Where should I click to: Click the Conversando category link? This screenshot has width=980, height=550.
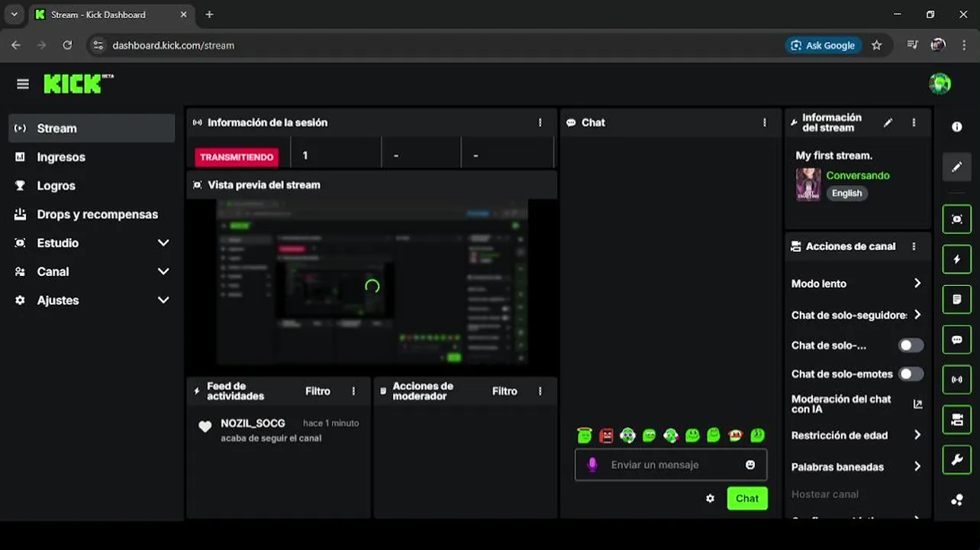858,176
